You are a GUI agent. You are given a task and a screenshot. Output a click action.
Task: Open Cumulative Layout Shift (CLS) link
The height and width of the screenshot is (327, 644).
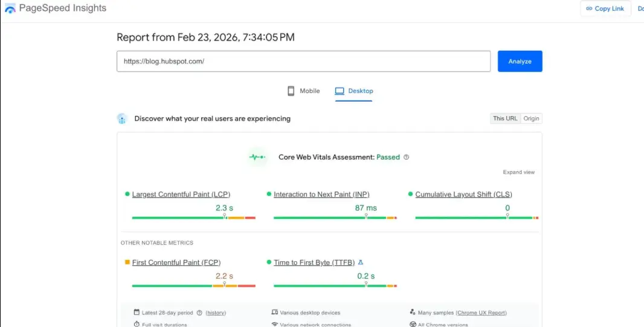pos(464,194)
